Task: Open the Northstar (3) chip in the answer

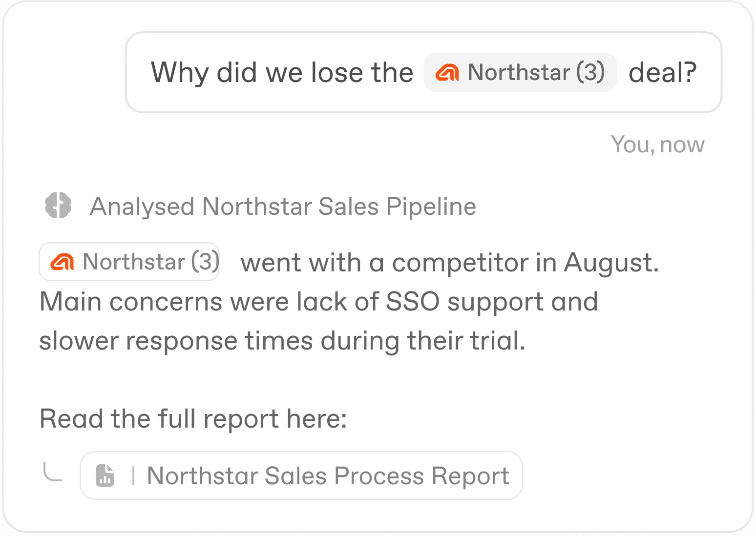Action: pyautogui.click(x=128, y=262)
